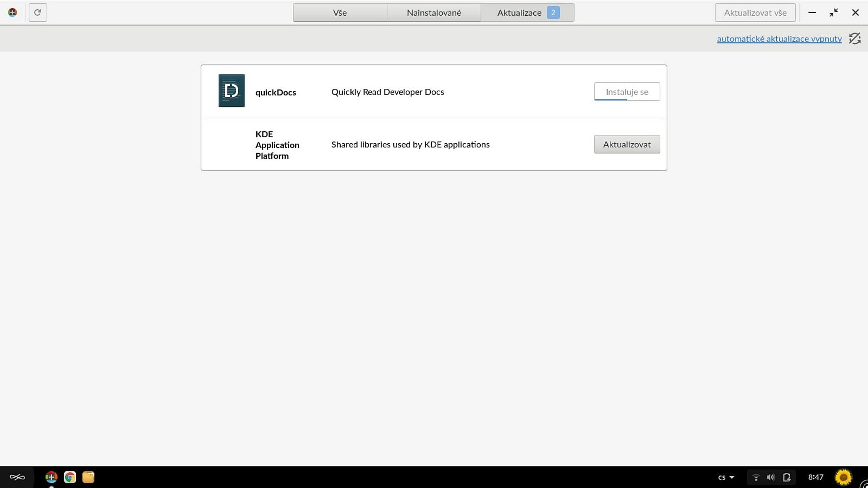The image size is (868, 488).
Task: Open volume control in the tray
Action: tap(771, 477)
